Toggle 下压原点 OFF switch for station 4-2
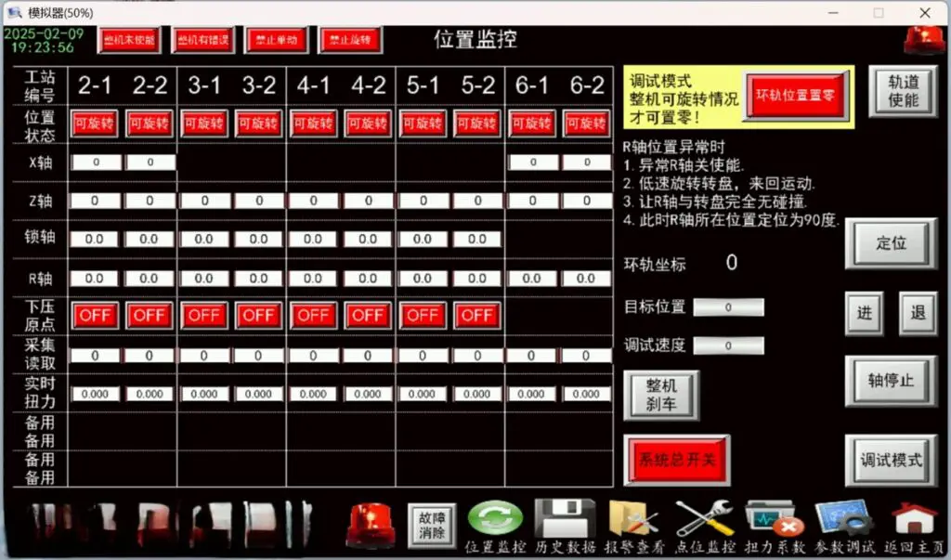 368,316
